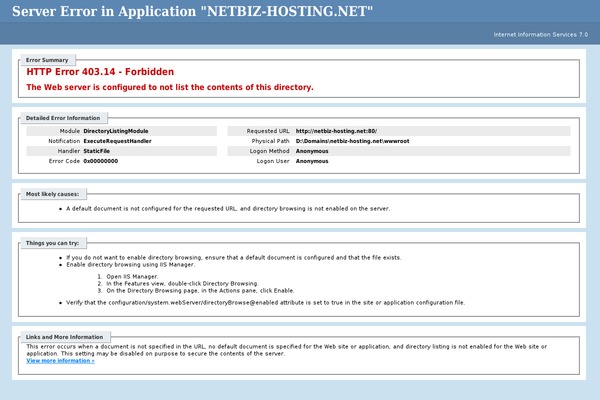
Task: Click the 'Notification' field label
Action: click(64, 141)
